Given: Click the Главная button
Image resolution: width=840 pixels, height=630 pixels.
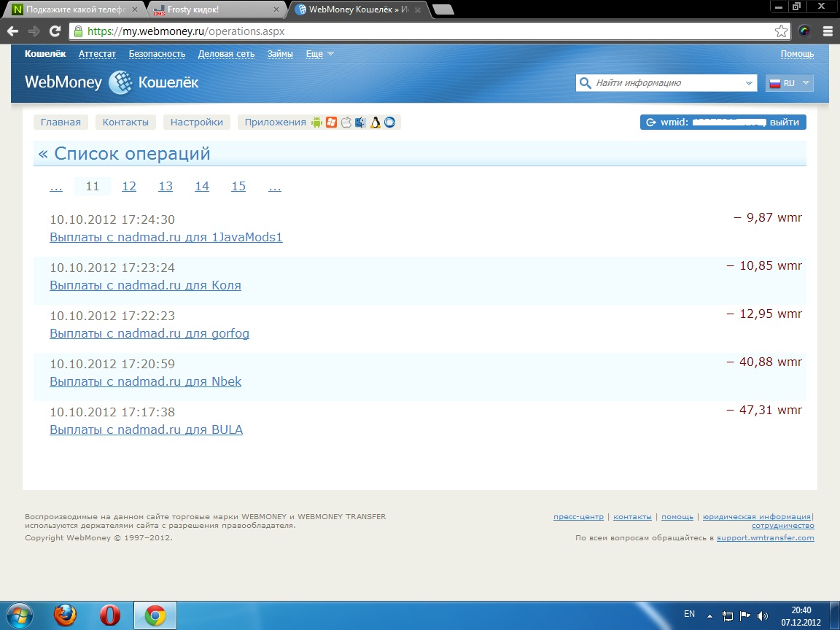Looking at the screenshot, I should point(61,122).
